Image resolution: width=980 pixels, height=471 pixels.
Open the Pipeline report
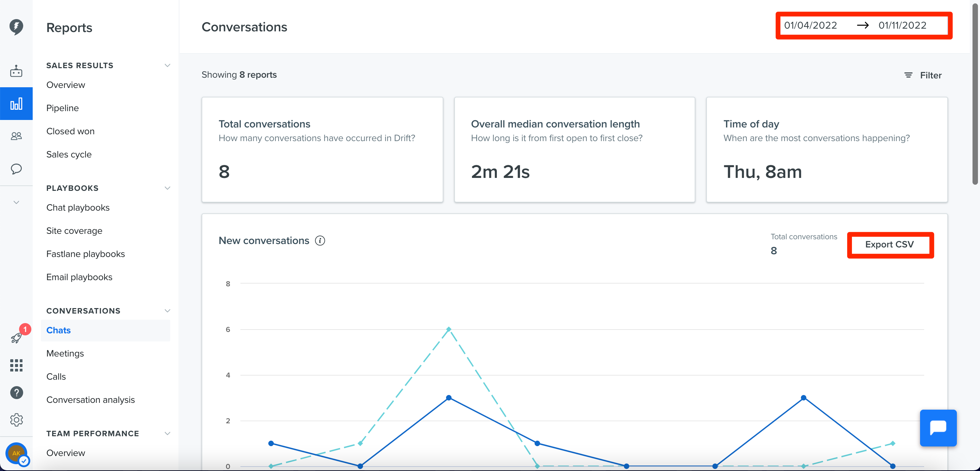coord(62,108)
